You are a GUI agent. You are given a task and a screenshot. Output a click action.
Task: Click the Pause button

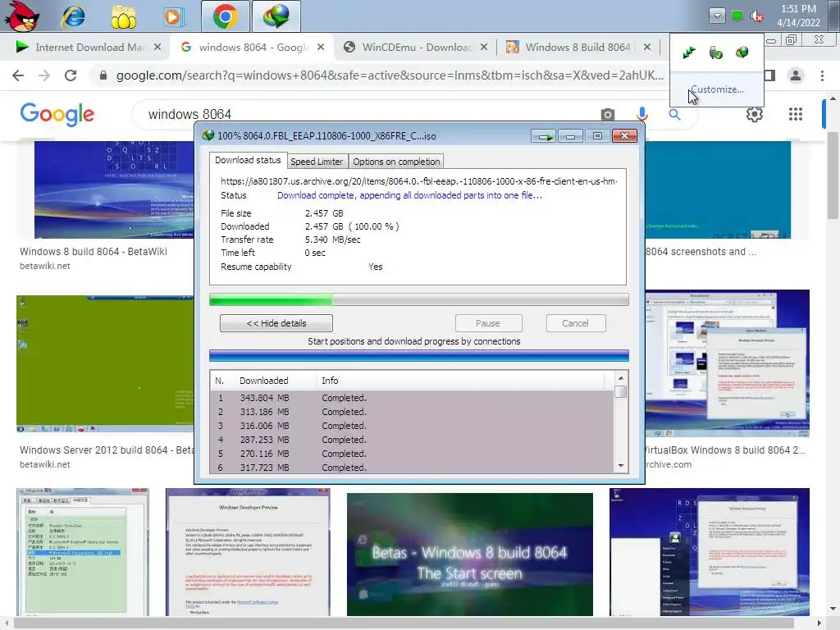(x=488, y=323)
